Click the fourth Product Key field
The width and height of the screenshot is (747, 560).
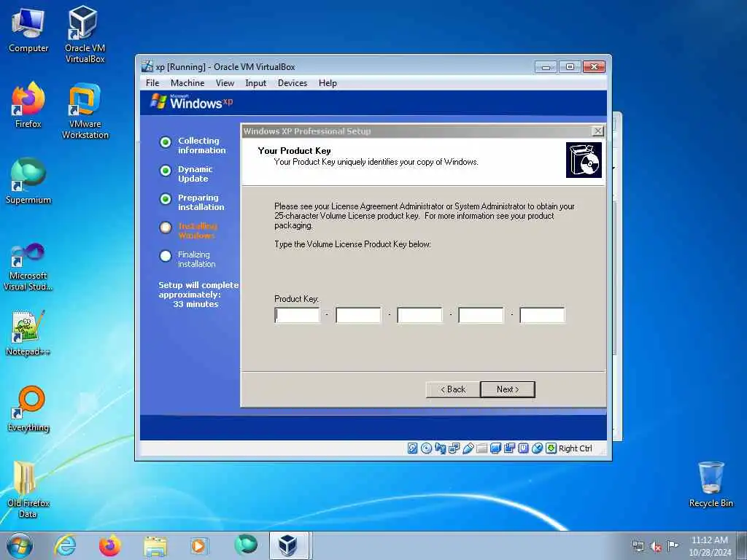point(481,315)
